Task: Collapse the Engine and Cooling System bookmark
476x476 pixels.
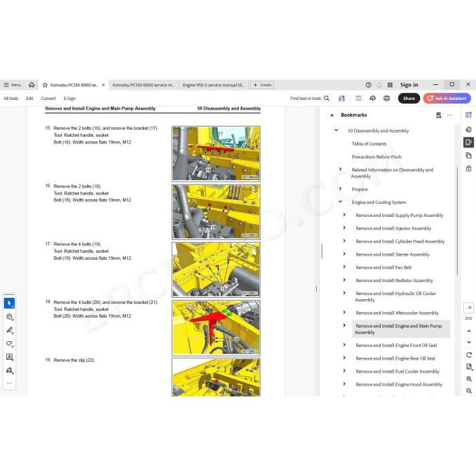Action: (340, 202)
